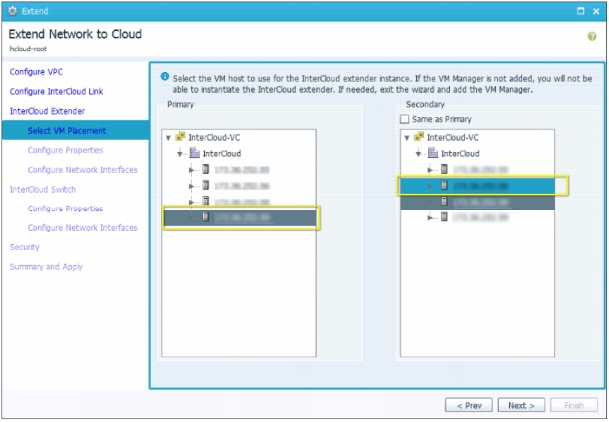Image resolution: width=609 pixels, height=422 pixels.
Task: Collapse InterCloud datacenter in Primary tree
Action: (x=180, y=154)
